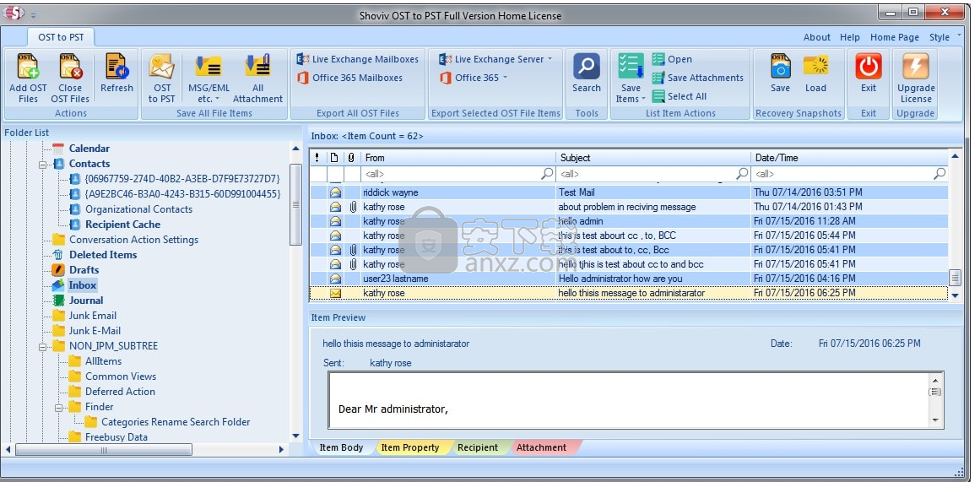This screenshot has width=980, height=482.
Task: Click Select All in List Item Actions
Action: coord(680,96)
